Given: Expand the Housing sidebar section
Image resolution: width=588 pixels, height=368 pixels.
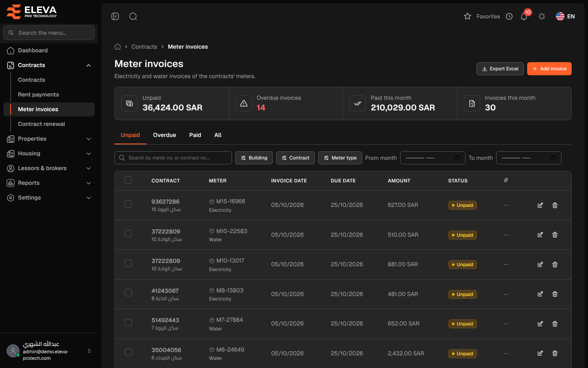Looking at the screenshot, I should [x=49, y=153].
